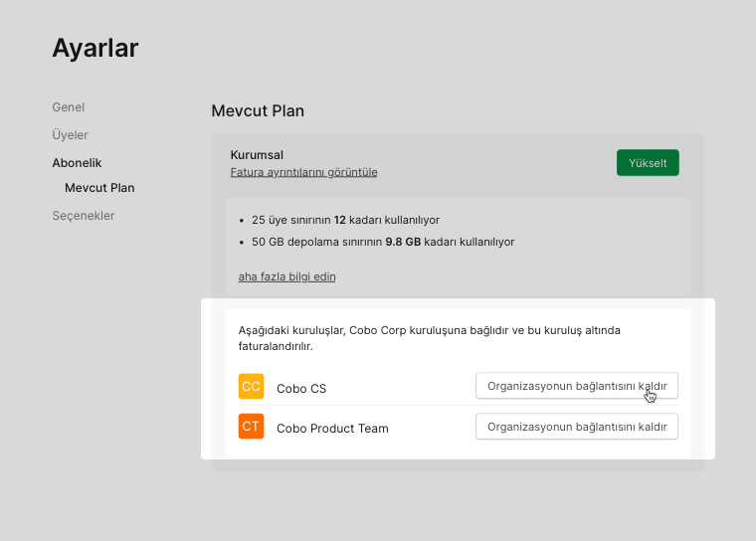This screenshot has width=756, height=541.
Task: Remove the Cobo Product Team organization link
Action: tap(577, 427)
